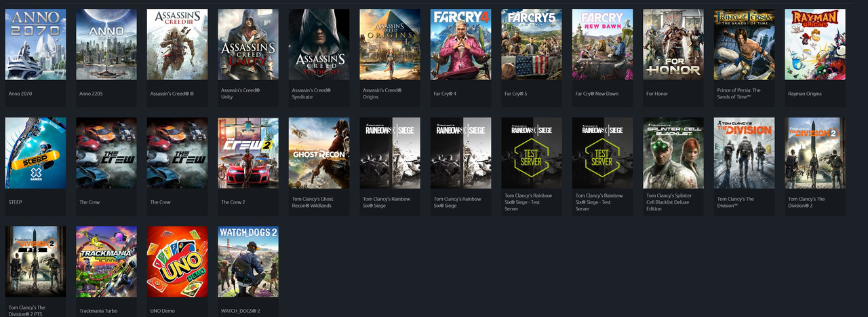Viewport: 868px width, 317px height.
Task: Open Far Cry New Dawn cover image
Action: (x=603, y=44)
